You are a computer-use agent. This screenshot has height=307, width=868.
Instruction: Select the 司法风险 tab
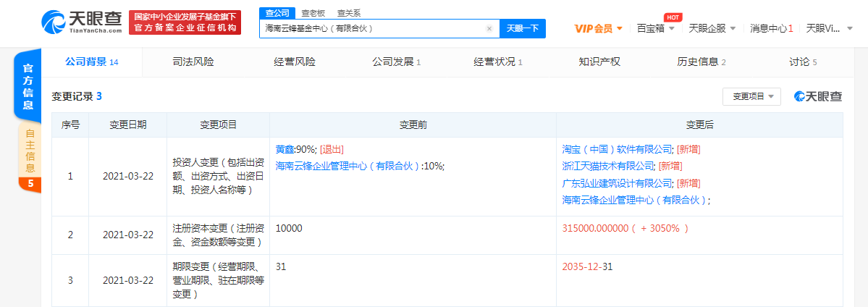coord(193,62)
